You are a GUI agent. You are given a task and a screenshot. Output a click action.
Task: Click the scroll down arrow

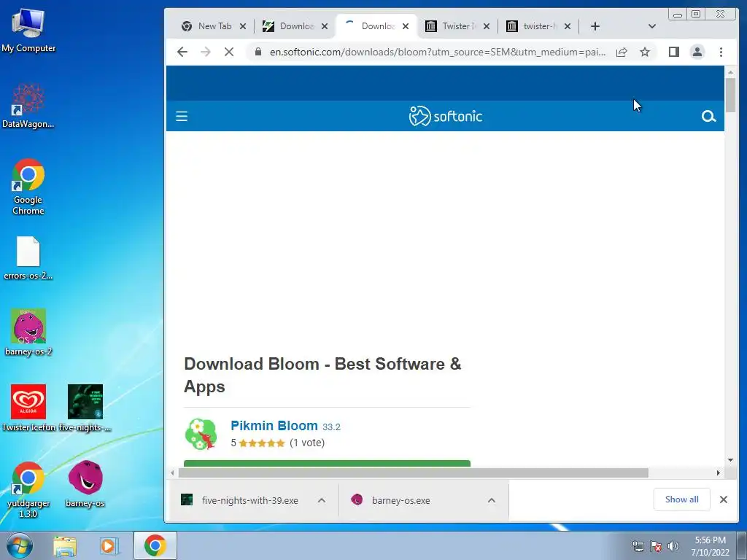730,460
